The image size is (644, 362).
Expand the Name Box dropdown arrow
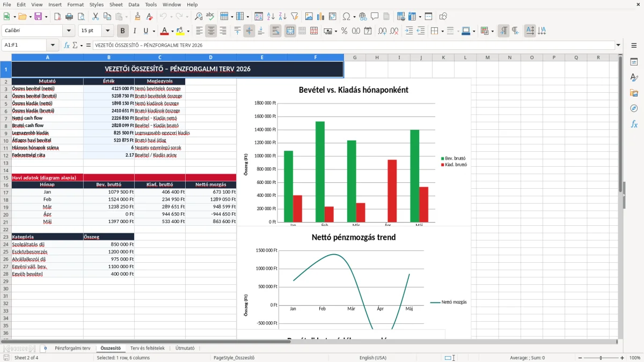click(53, 46)
